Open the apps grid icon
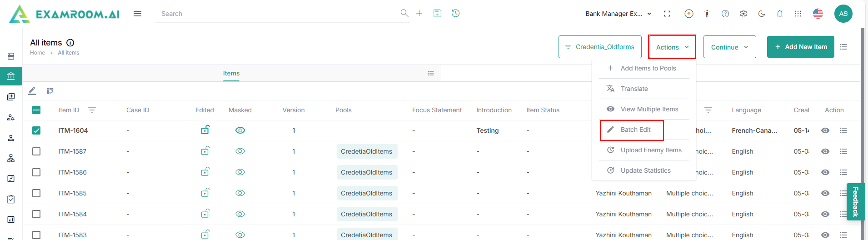This screenshot has height=240, width=868. (798, 14)
